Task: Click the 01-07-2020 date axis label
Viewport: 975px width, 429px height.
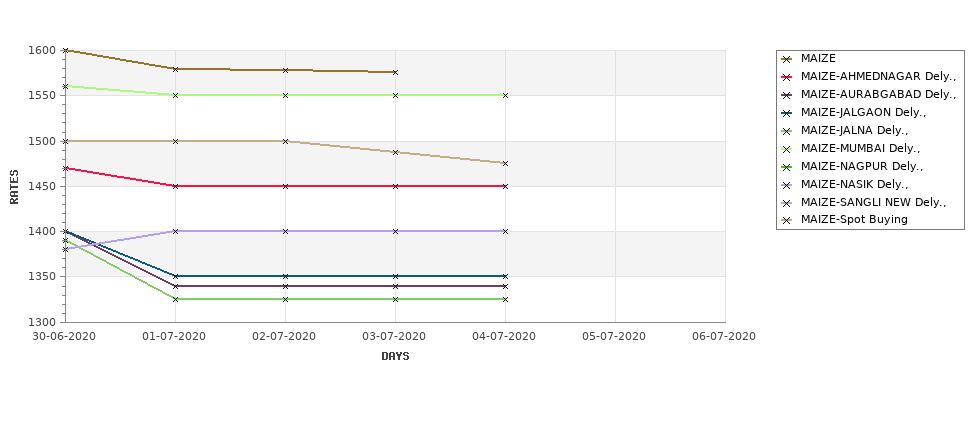Action: [x=174, y=336]
